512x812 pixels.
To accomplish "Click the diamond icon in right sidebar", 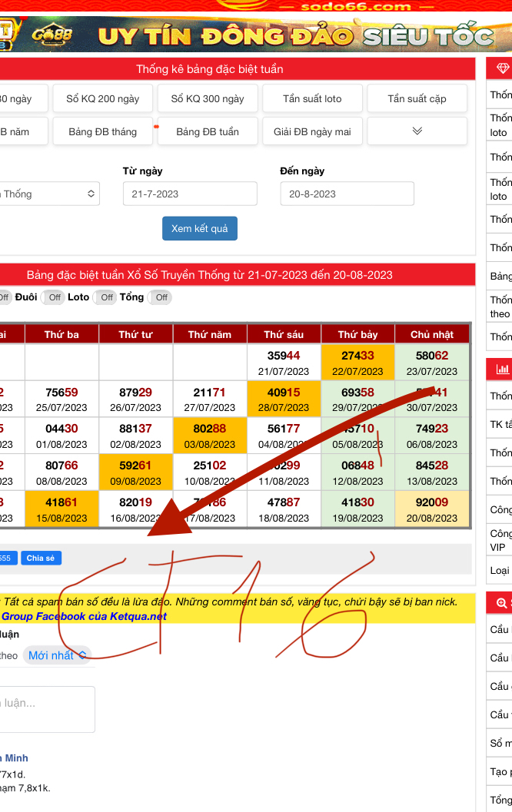I will coord(503,69).
